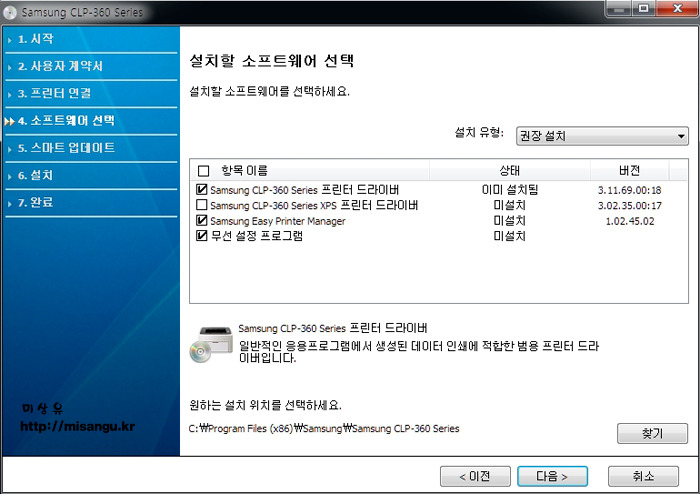
Task: Click the 항목 이름 column header
Action: click(244, 170)
